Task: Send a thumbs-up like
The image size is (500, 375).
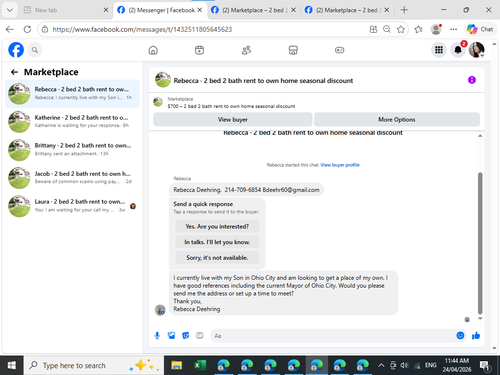Action: (476, 335)
